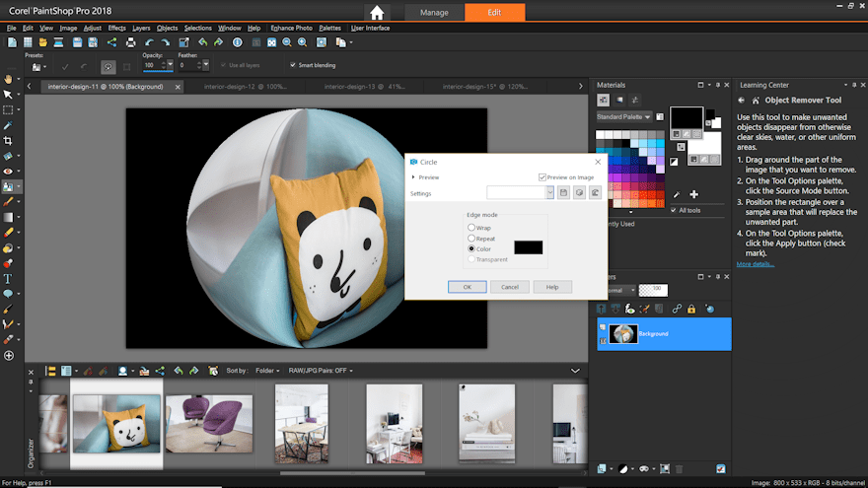This screenshot has height=488, width=868.
Task: Choose the Text tool
Action: pos(8,279)
